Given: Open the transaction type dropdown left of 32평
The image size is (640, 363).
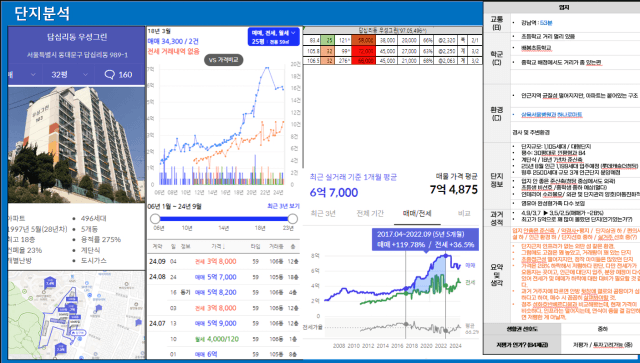Looking at the screenshot, I should [24, 75].
